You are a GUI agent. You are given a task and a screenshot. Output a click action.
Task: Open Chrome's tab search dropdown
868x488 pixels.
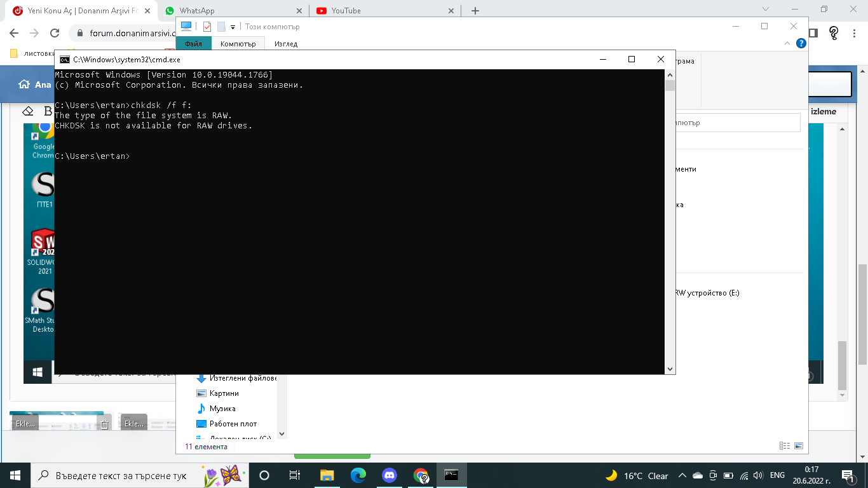click(766, 10)
